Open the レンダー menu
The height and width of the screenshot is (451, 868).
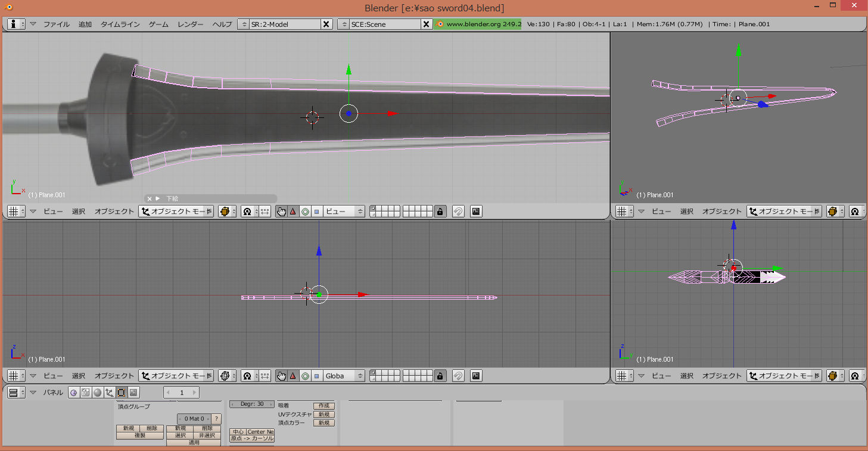pos(191,24)
